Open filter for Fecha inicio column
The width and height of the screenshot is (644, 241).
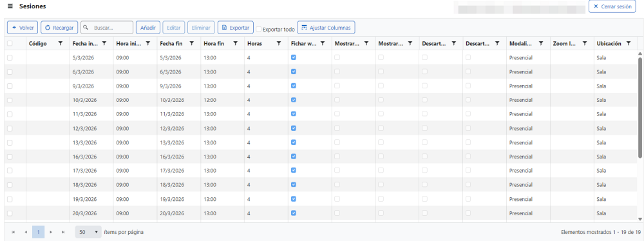(104, 43)
